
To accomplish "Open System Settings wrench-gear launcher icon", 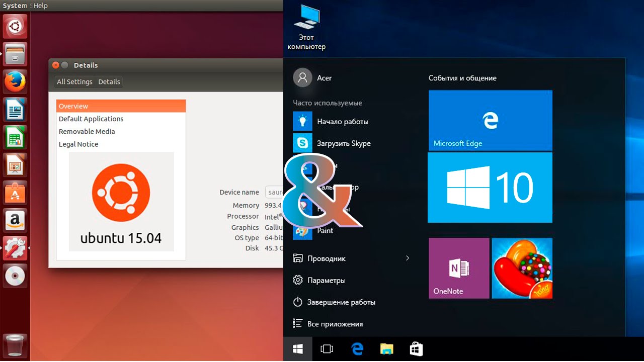I will click(15, 247).
